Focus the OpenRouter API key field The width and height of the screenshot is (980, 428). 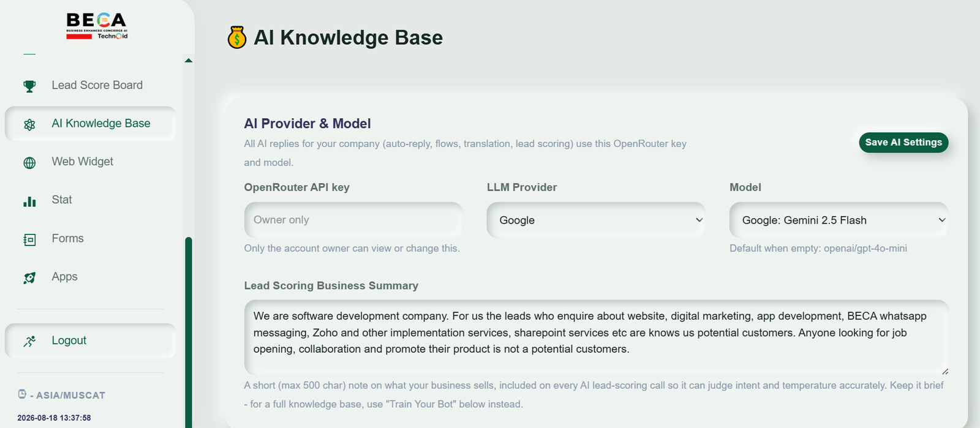pos(353,220)
